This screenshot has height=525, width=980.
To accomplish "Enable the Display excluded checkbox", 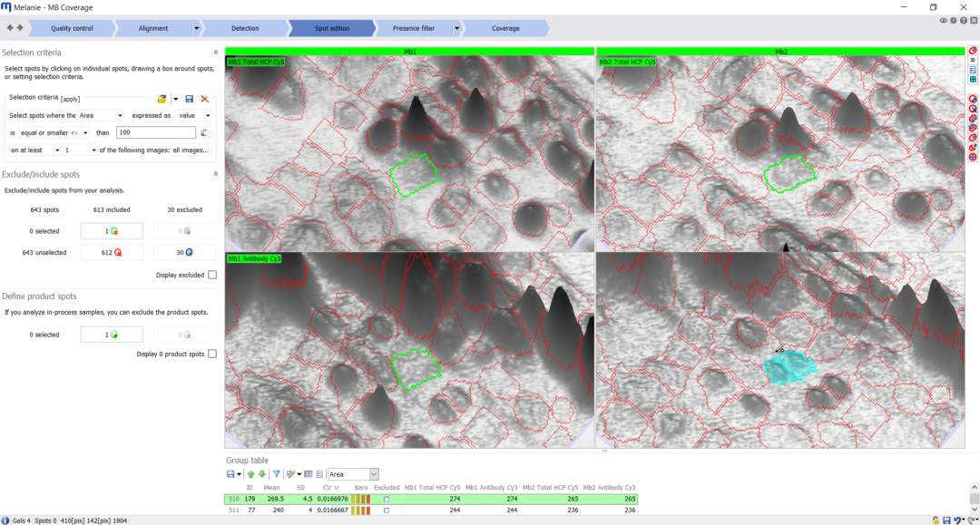I will [212, 275].
